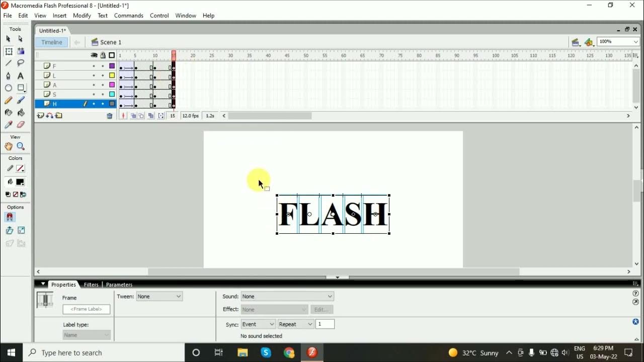Image resolution: width=644 pixels, height=362 pixels.
Task: Select the H layer row
Action: [x=75, y=104]
